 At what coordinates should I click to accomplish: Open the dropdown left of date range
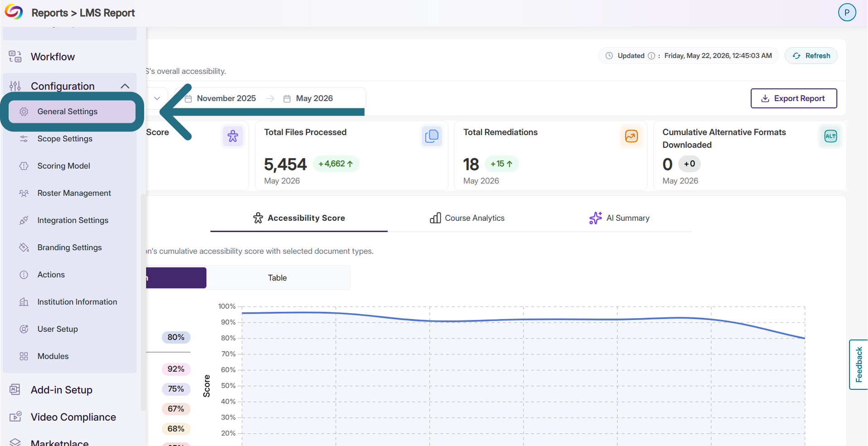(x=157, y=98)
